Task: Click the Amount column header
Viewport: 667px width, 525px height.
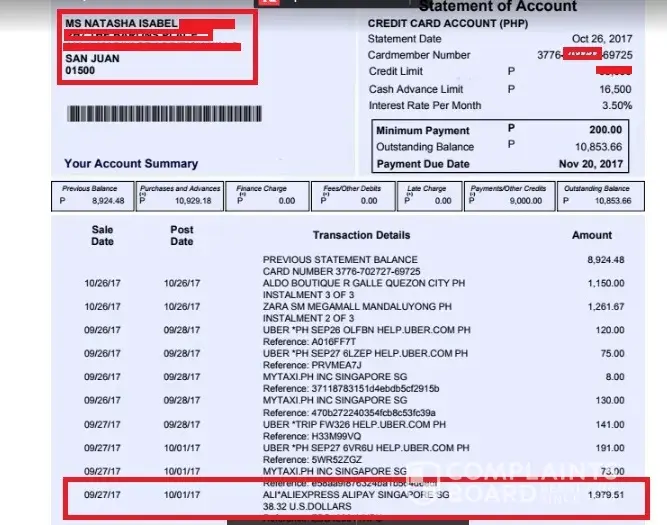Action: pos(592,235)
